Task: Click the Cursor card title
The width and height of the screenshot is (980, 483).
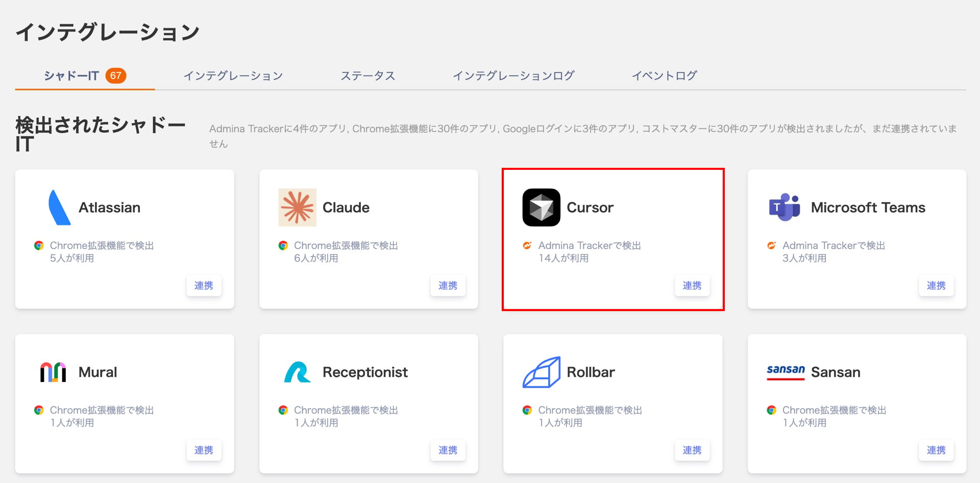Action: [x=590, y=208]
